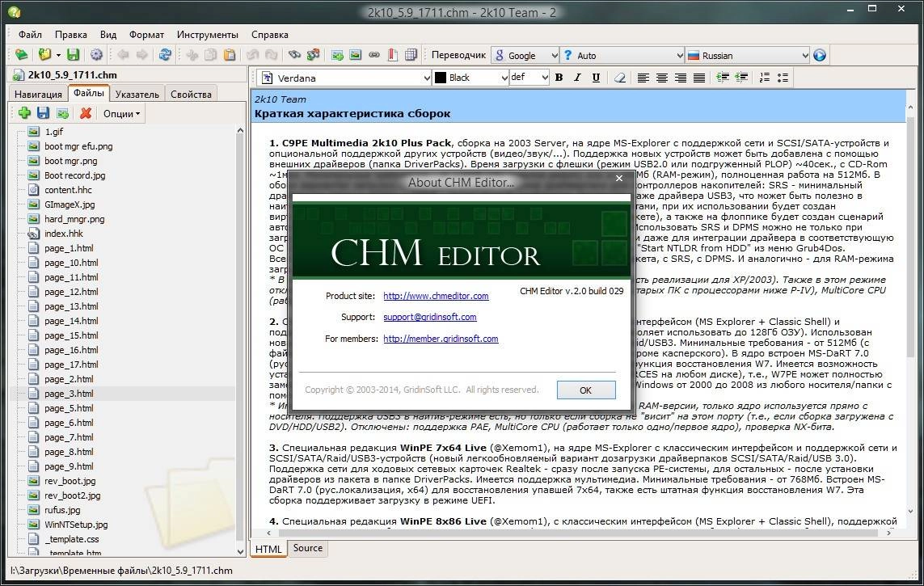Open the Вид menu
Image resolution: width=924 pixels, height=586 pixels.
pyautogui.click(x=108, y=34)
